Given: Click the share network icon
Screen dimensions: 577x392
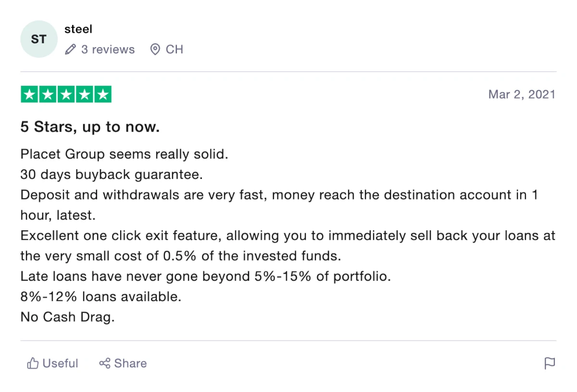Looking at the screenshot, I should [x=105, y=363].
